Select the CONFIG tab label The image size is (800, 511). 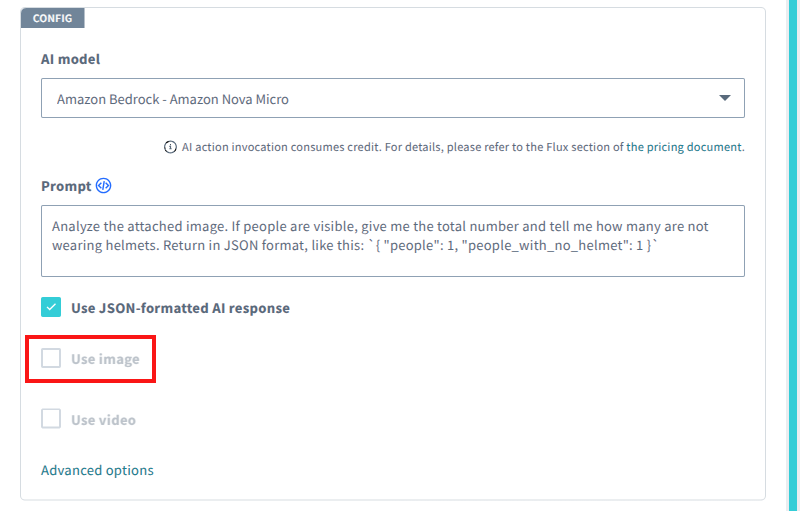(52, 18)
